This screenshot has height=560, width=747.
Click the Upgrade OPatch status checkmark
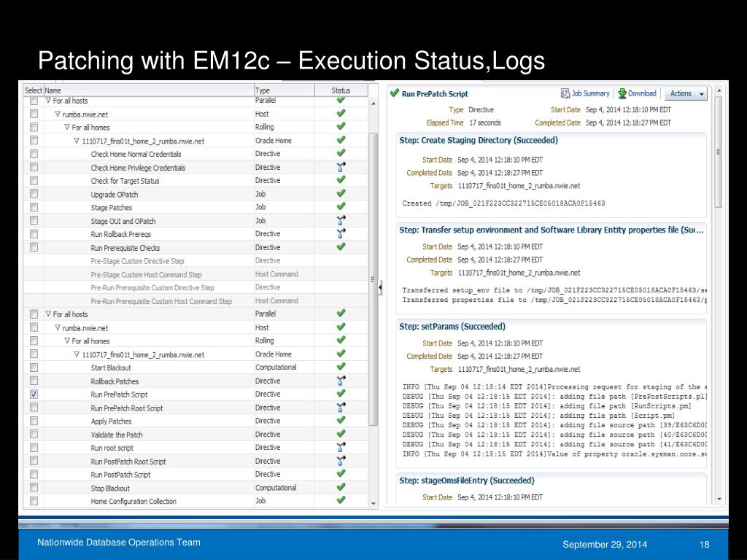coord(341,193)
